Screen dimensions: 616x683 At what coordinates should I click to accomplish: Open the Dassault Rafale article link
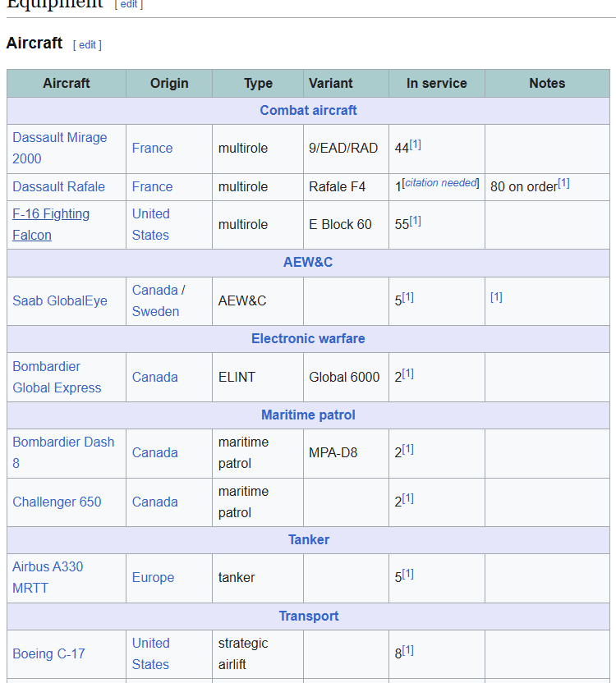(58, 187)
